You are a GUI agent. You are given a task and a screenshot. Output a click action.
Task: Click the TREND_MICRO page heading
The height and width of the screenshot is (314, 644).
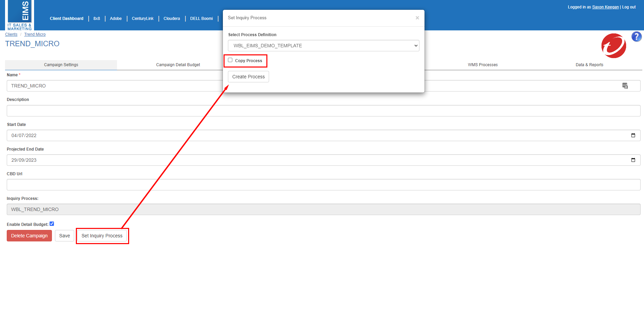[32, 44]
